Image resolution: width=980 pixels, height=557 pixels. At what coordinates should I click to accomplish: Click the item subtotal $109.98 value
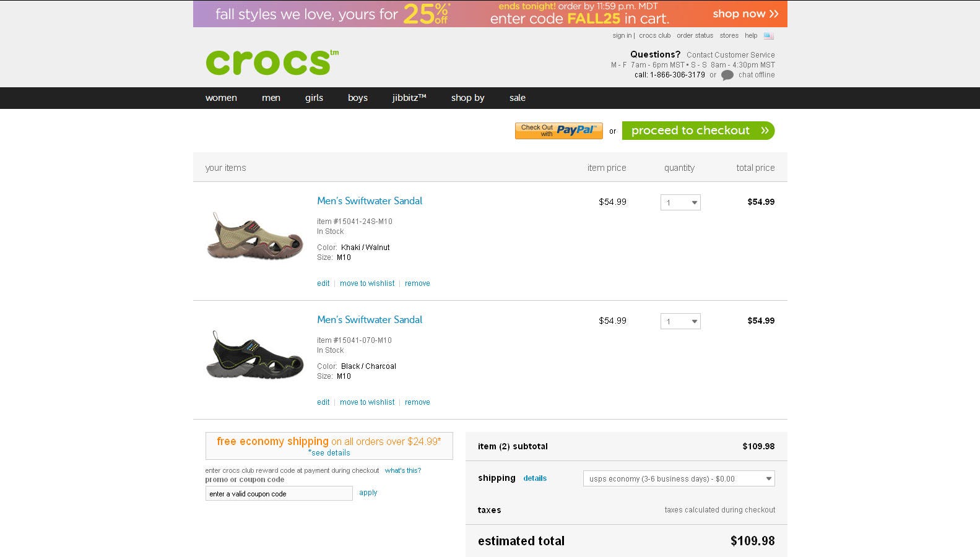pyautogui.click(x=759, y=446)
